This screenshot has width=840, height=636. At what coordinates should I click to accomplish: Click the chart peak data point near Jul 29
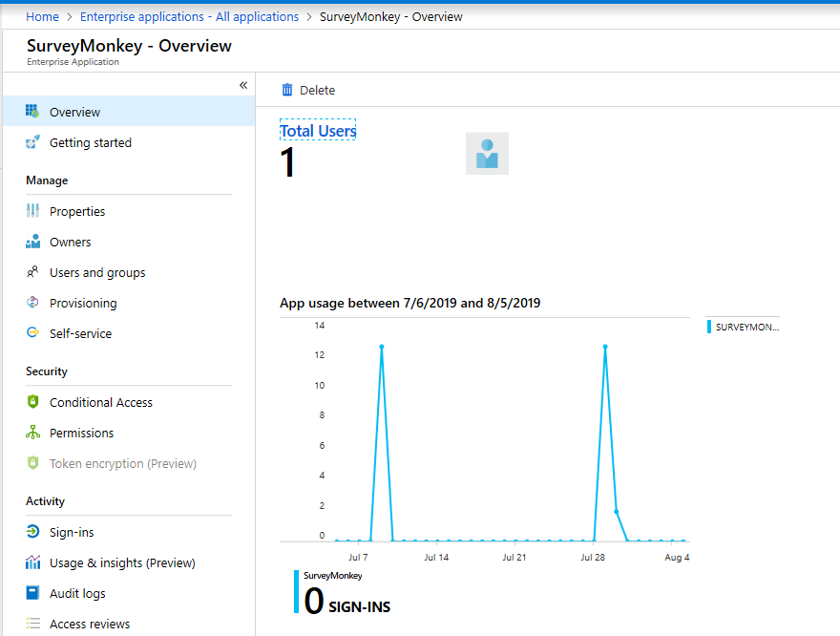pos(605,347)
